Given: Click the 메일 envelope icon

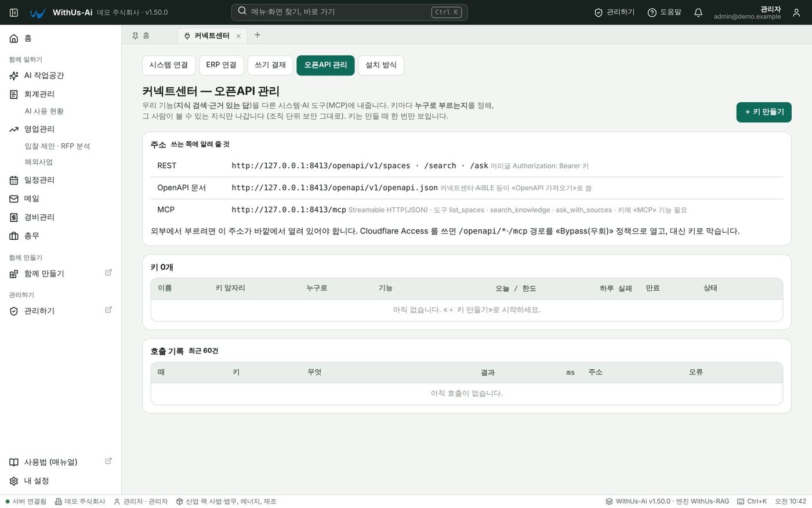Looking at the screenshot, I should (14, 199).
